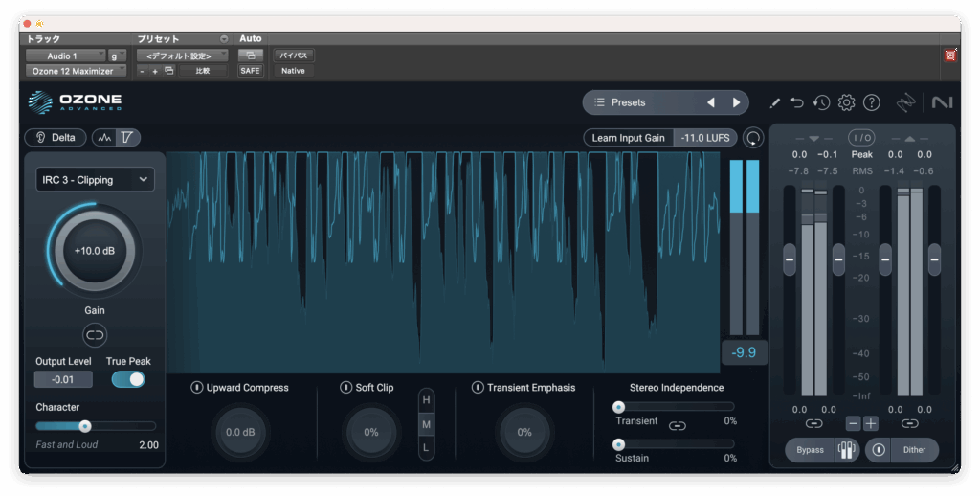Screen dimensions: 980x496
Task: Open the help question mark icon
Action: 871,102
